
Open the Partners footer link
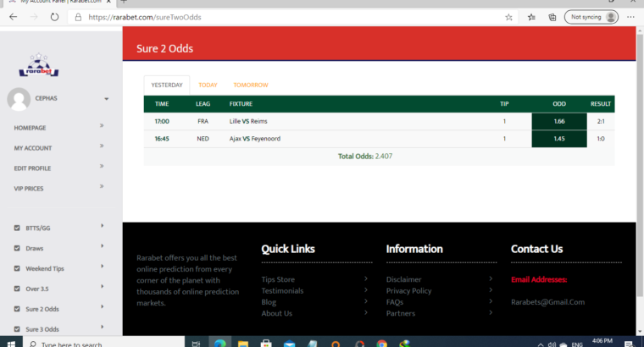(x=401, y=313)
